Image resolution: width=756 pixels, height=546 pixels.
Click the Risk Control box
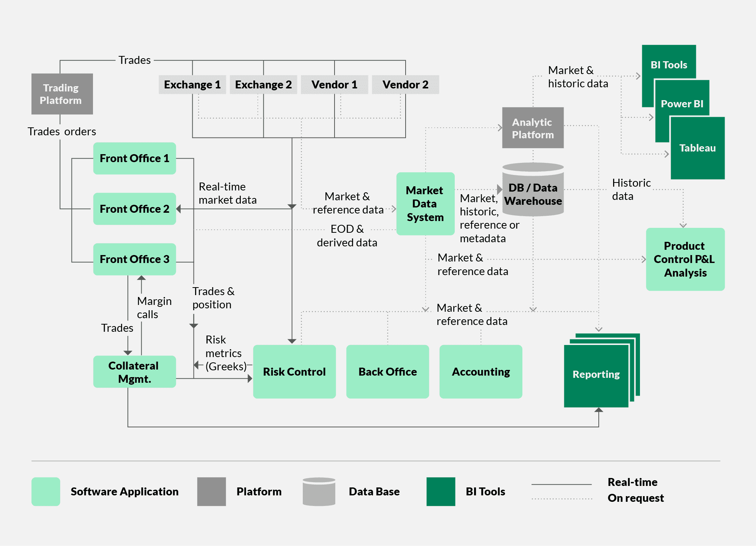coord(294,371)
